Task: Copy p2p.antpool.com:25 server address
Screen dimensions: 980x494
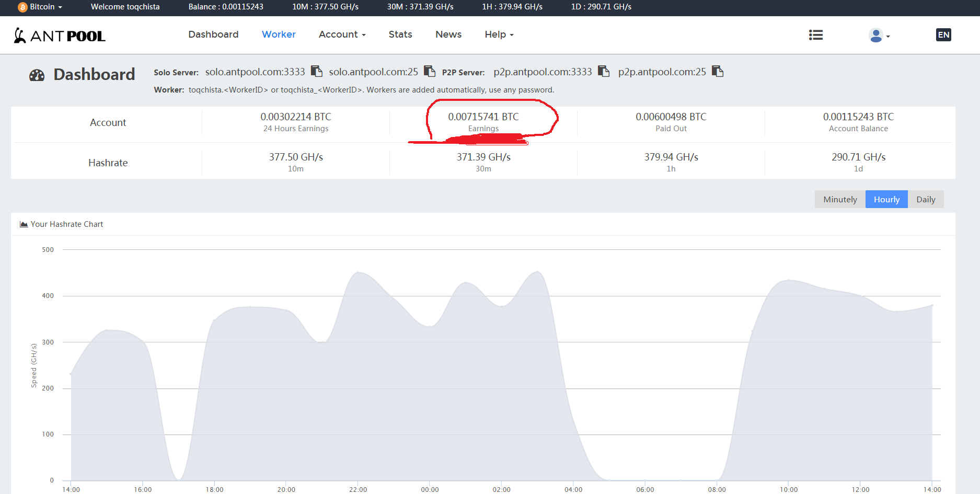Action: [718, 71]
